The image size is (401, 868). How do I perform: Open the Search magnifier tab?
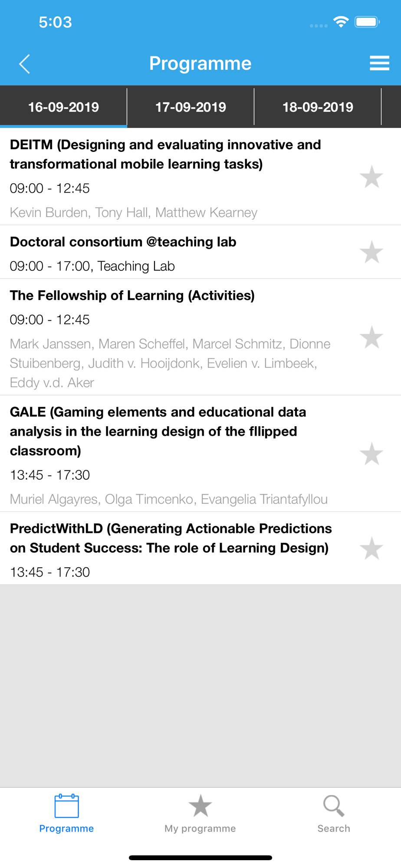click(334, 814)
